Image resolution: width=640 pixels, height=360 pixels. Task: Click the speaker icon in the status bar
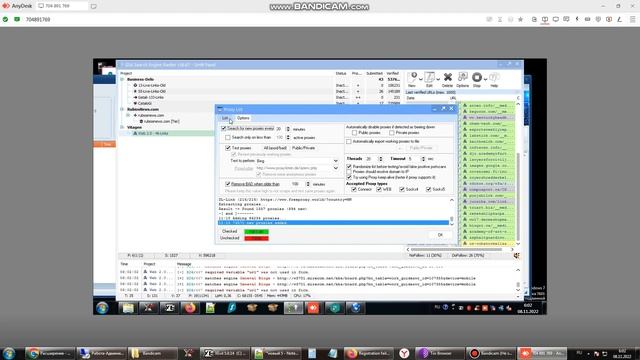pos(516,256)
